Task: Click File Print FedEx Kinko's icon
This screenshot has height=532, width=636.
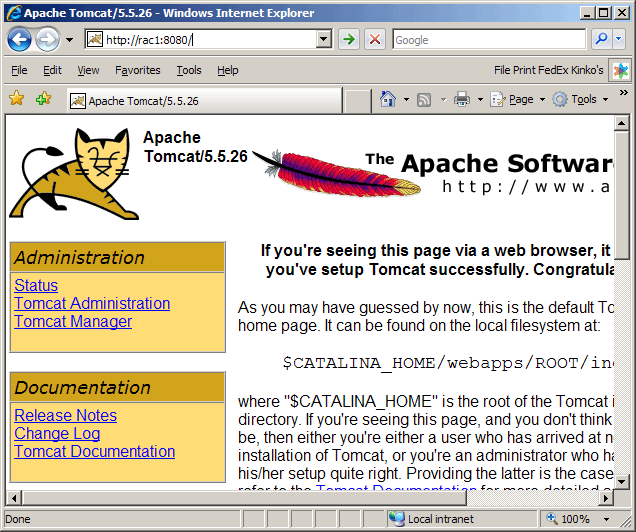Action: click(x=621, y=71)
